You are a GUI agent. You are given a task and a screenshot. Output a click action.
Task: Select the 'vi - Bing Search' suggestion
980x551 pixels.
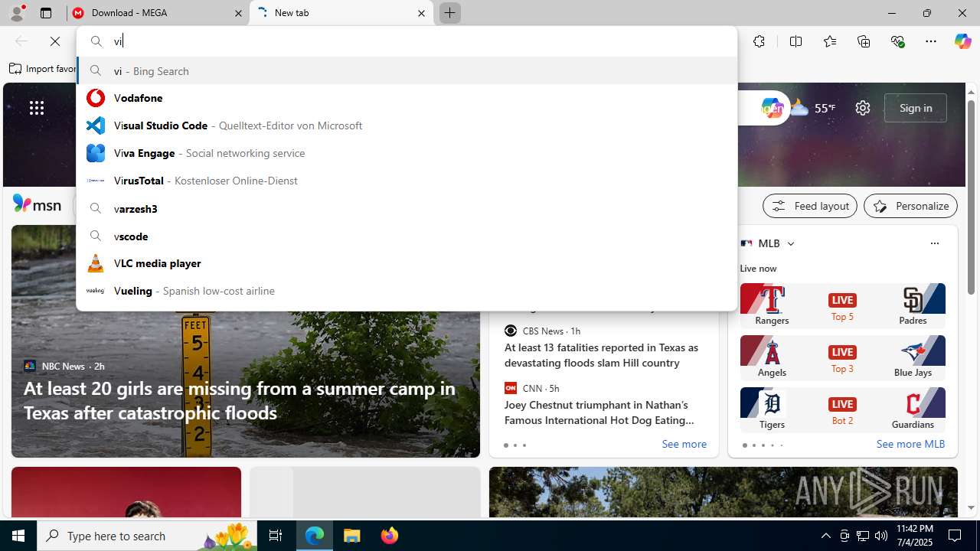coord(407,70)
